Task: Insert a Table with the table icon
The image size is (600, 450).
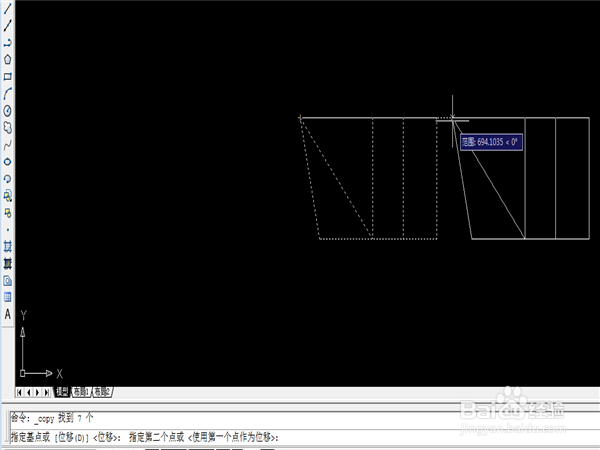Action: coord(8,297)
